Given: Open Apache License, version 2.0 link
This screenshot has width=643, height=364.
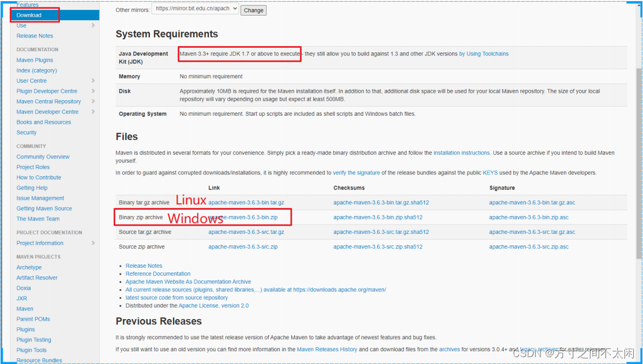Looking at the screenshot, I should pos(213,305).
